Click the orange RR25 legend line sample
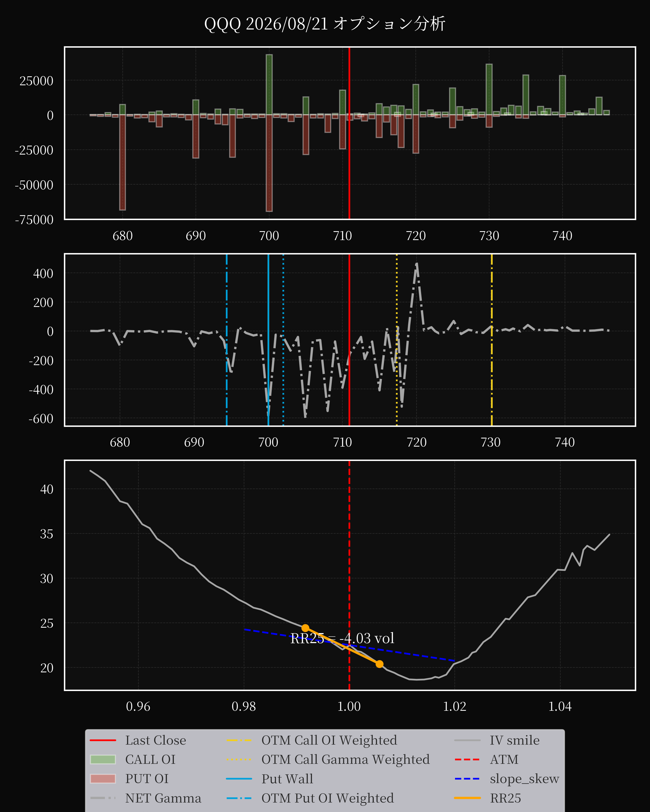The image size is (650, 812). pos(467,798)
